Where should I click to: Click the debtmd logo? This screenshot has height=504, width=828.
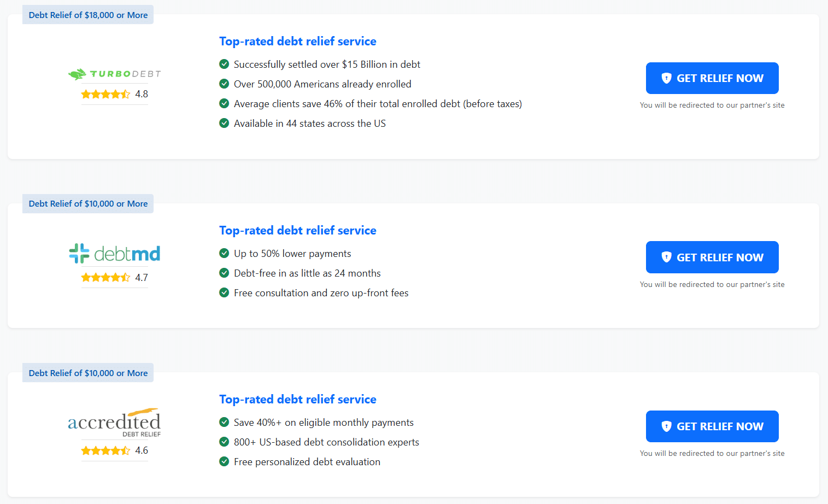tap(115, 254)
